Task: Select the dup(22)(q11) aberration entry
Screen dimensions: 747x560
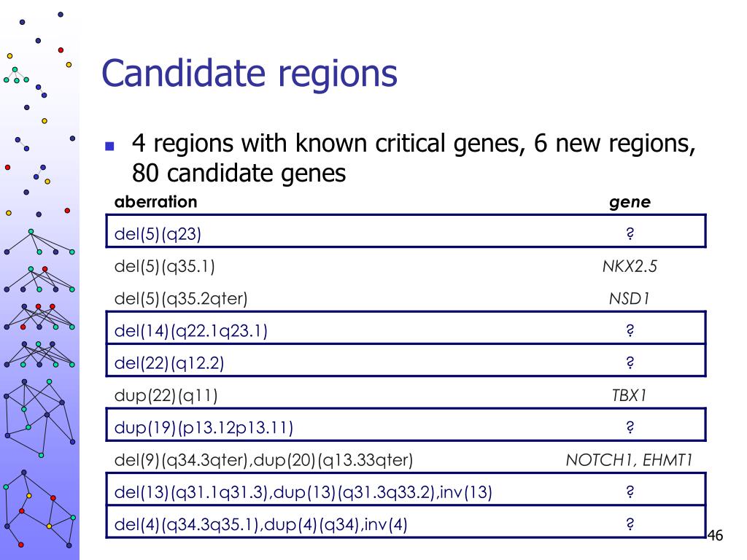Action: coord(166,396)
